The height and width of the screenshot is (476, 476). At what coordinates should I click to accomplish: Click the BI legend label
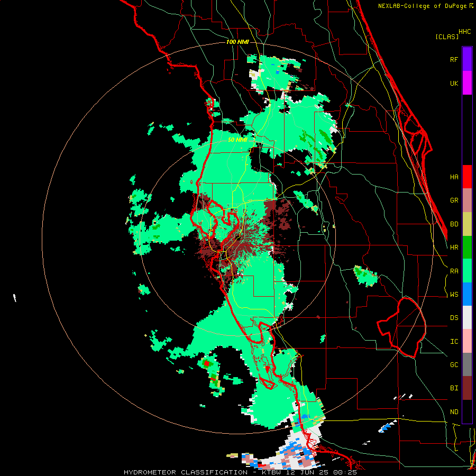pos(454,388)
